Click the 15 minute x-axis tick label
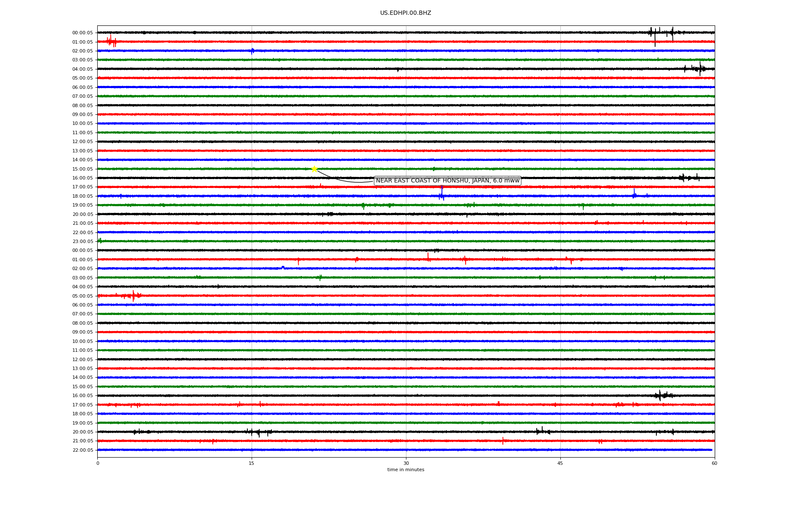This screenshot has height=508, width=812. click(252, 463)
